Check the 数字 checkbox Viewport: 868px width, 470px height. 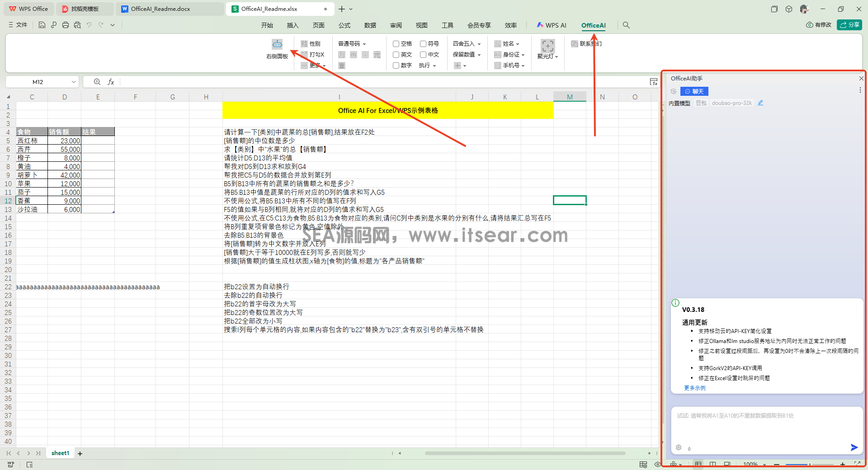tap(396, 66)
